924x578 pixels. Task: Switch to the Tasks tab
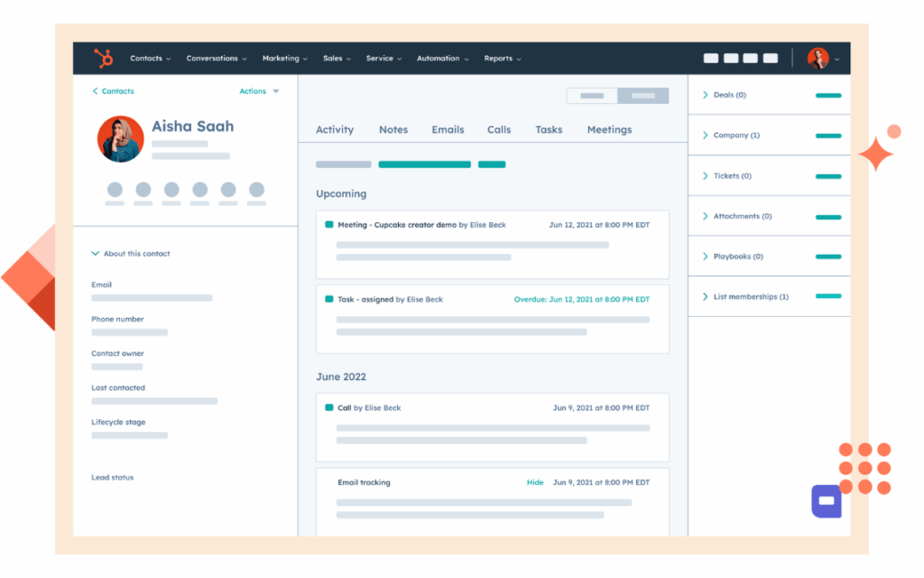549,130
